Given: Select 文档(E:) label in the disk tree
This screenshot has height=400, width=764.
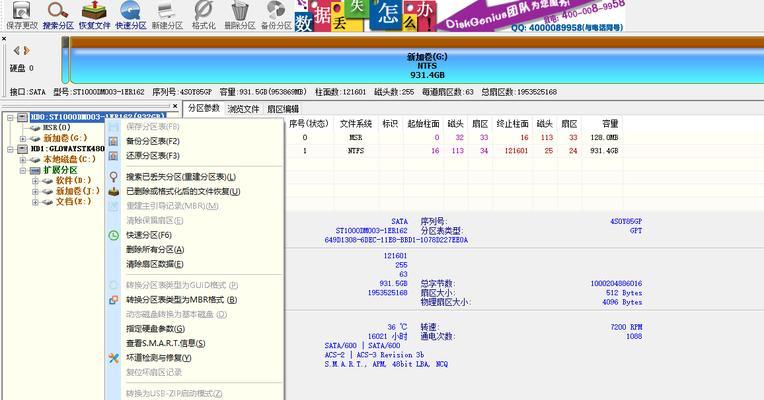Looking at the screenshot, I should (73, 202).
